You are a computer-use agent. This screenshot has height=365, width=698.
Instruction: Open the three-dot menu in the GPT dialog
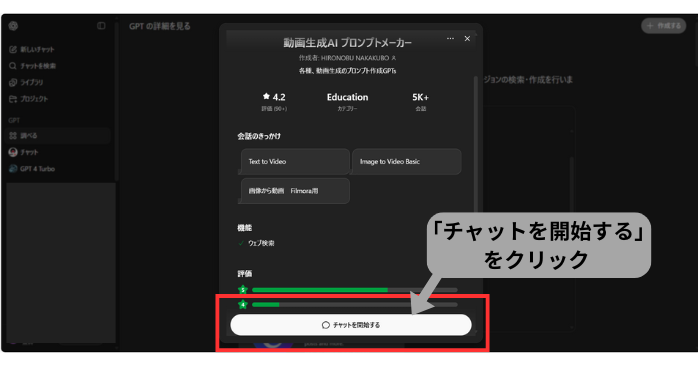click(x=450, y=39)
